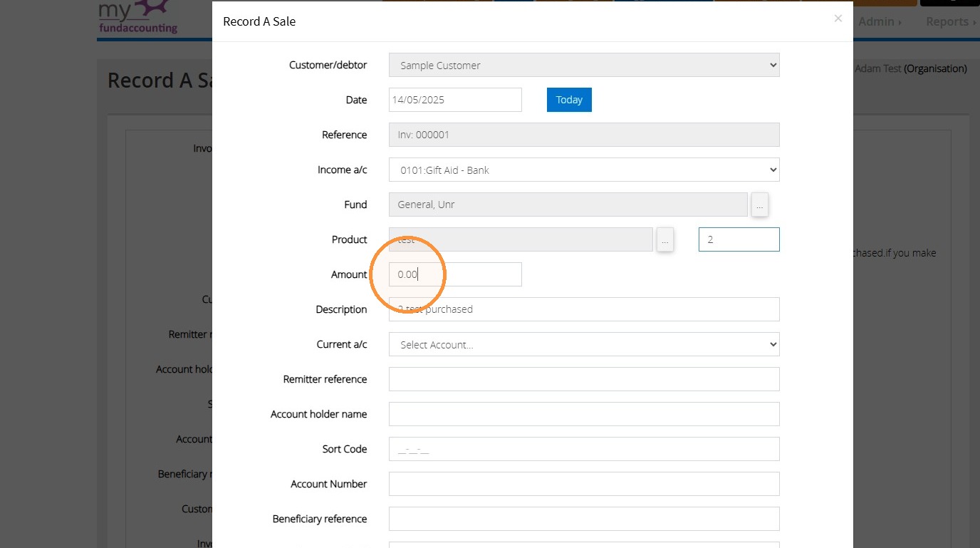
Task: Click the Amount input field
Action: pos(455,274)
